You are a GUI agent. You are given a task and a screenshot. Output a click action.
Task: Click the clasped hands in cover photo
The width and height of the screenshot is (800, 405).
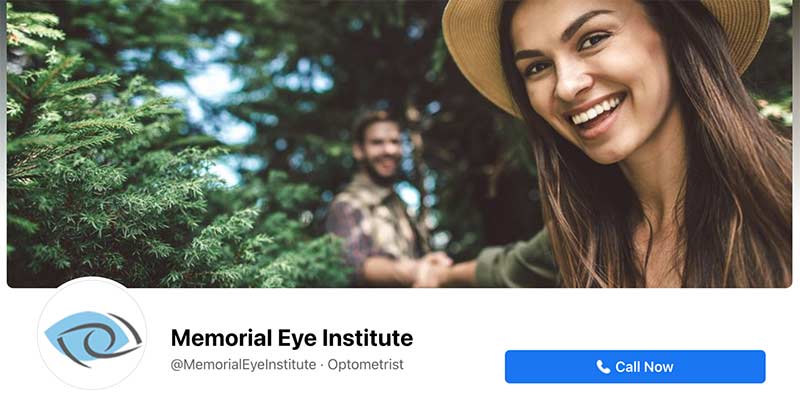pyautogui.click(x=433, y=269)
